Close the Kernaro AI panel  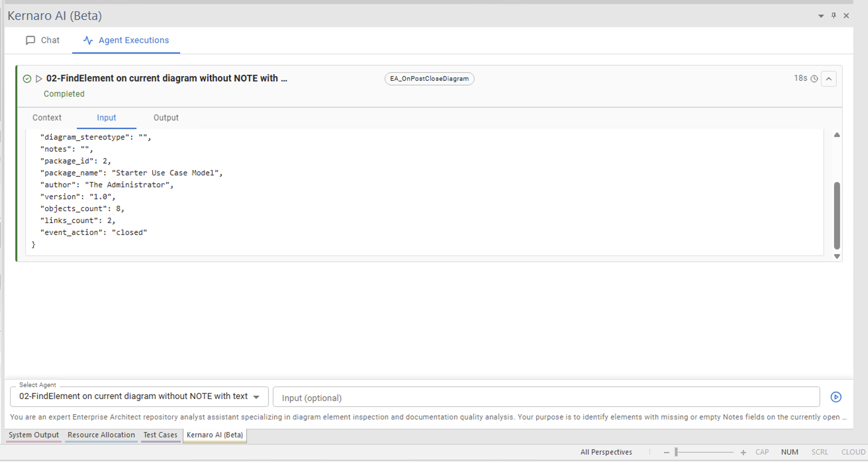(846, 16)
